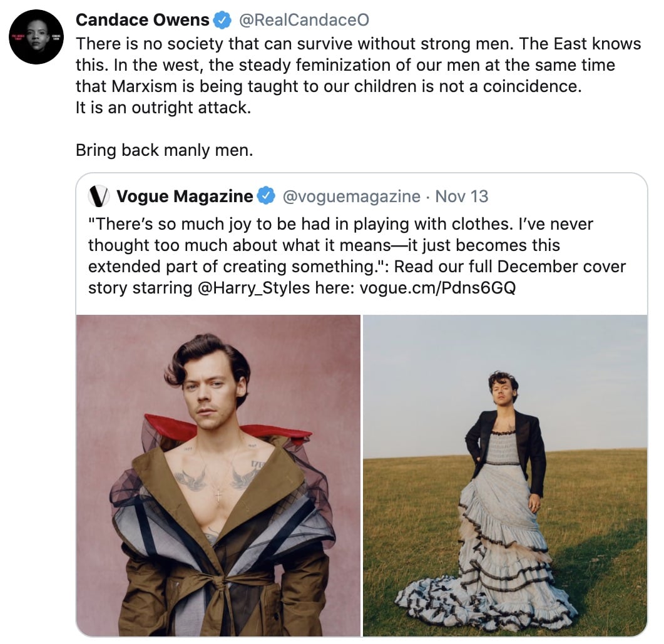Screen dimensions: 664x644
Task: Click the red collar in left photo
Action: click(x=228, y=430)
